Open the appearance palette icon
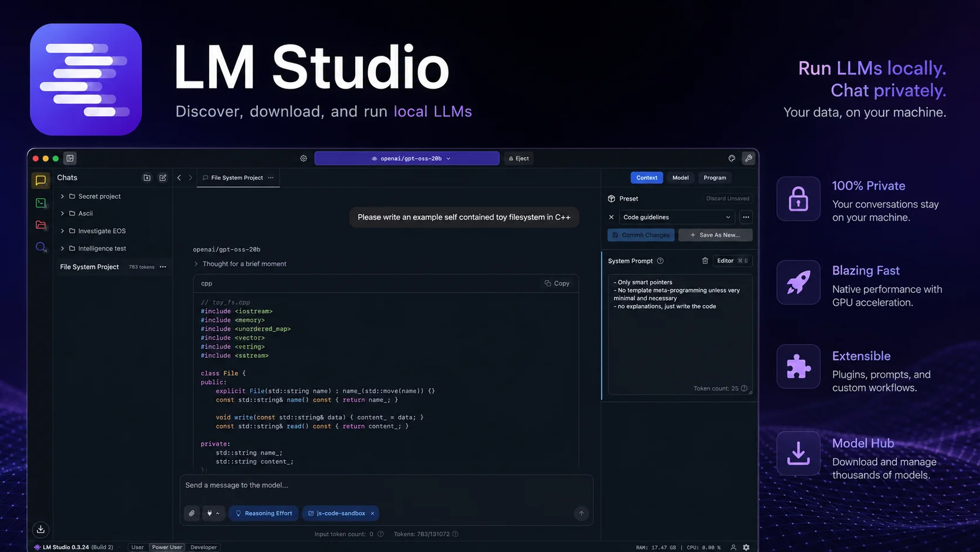980x552 pixels. (731, 158)
